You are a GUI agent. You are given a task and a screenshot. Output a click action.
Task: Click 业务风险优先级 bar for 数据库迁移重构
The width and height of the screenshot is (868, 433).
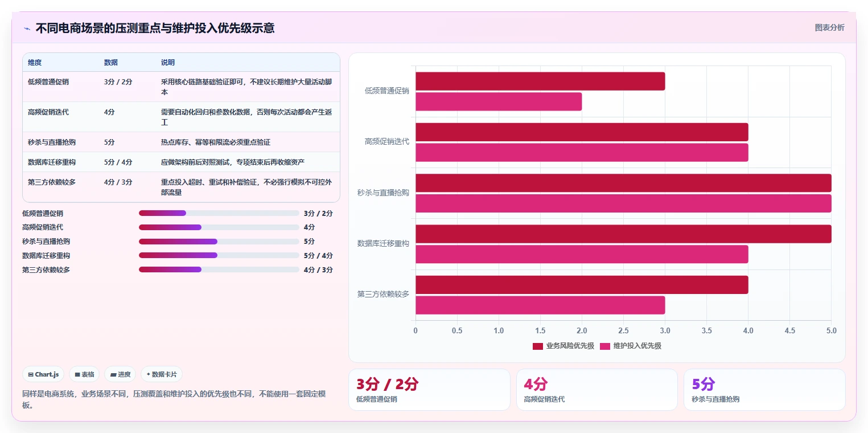point(623,234)
